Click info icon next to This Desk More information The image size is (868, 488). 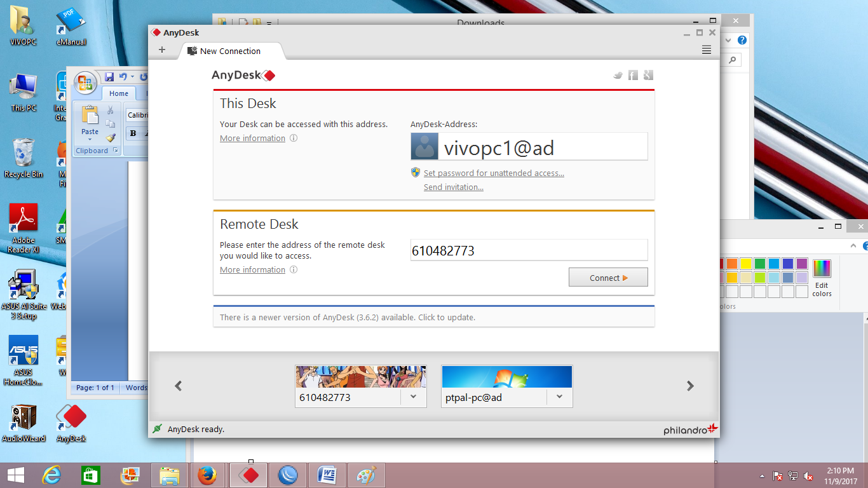pyautogui.click(x=294, y=138)
